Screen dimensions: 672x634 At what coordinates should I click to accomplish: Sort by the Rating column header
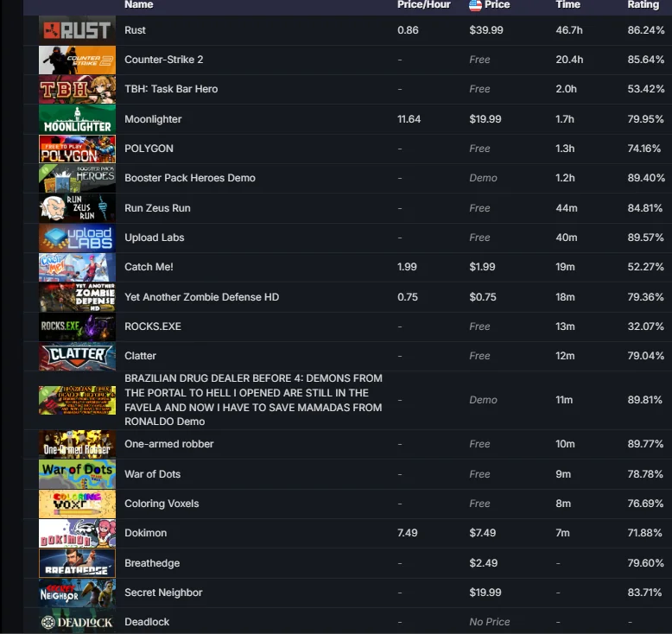tap(643, 4)
